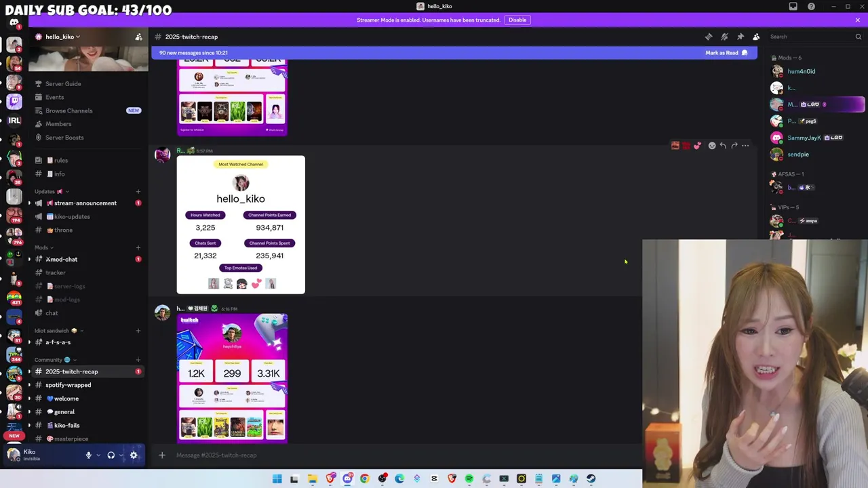The width and height of the screenshot is (868, 488).
Task: Disable Streamer Mode from the banner
Action: [517, 20]
